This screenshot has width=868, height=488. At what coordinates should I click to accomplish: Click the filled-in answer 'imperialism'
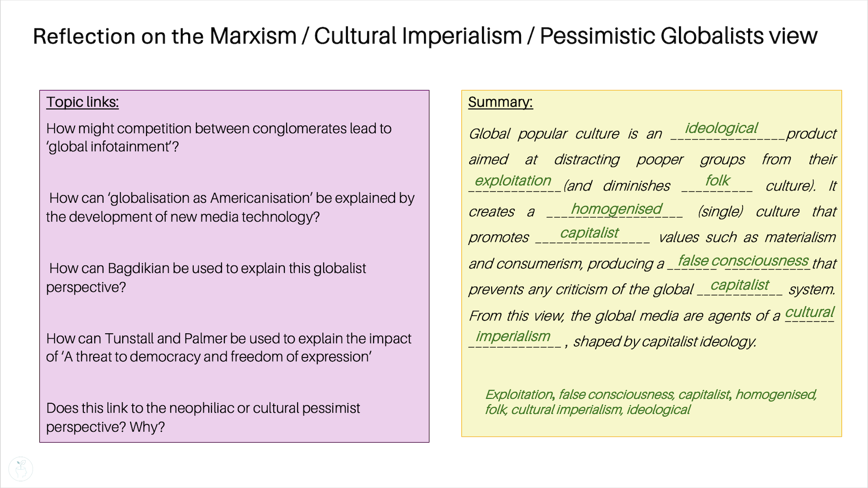point(513,336)
